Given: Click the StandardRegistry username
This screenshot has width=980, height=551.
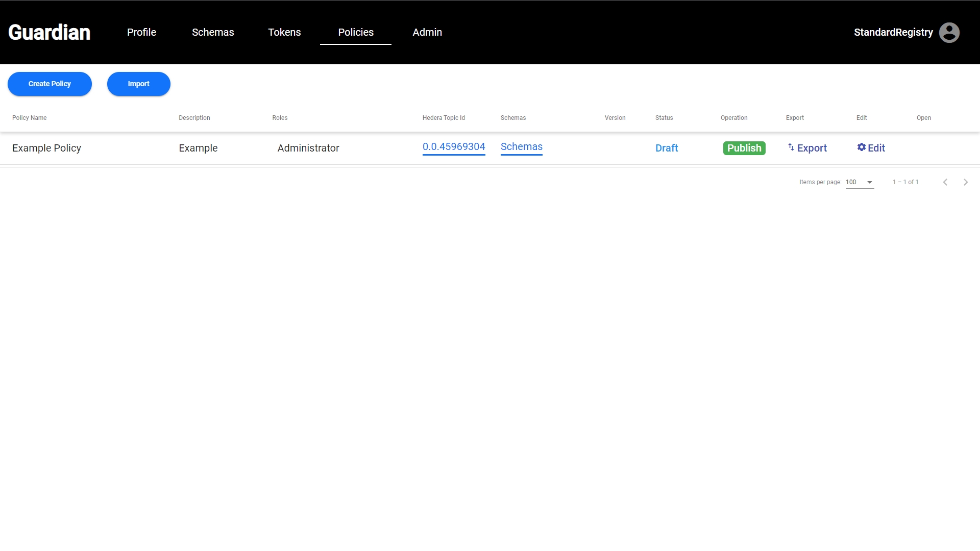Looking at the screenshot, I should click(893, 32).
